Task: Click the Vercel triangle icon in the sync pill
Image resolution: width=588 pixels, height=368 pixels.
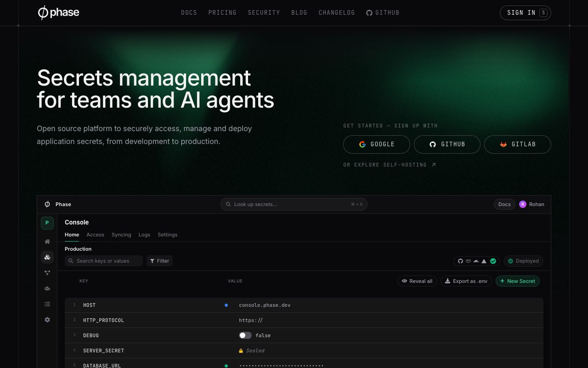Action: point(484,261)
